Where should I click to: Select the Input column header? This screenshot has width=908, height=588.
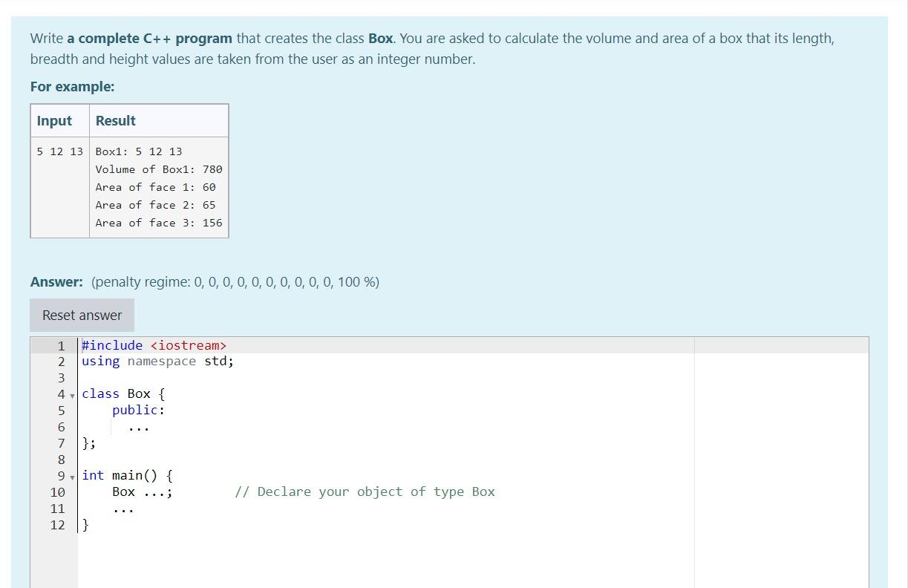click(x=55, y=120)
